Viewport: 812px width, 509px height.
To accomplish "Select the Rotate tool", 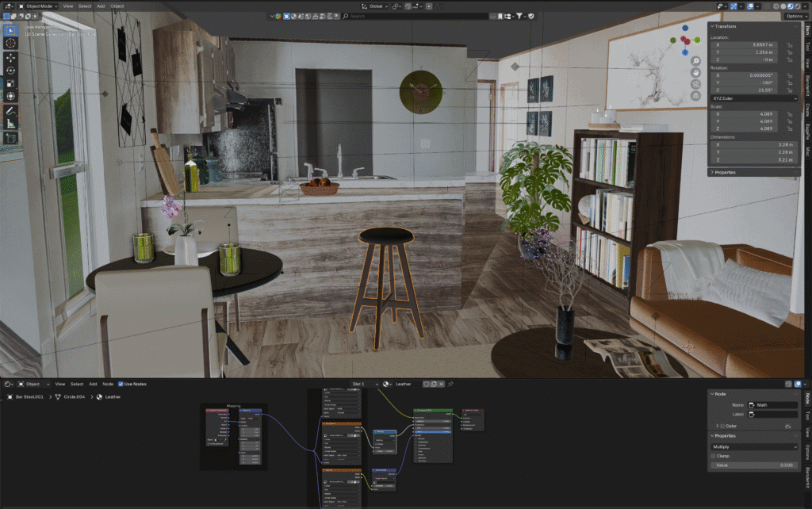I will 10,71.
